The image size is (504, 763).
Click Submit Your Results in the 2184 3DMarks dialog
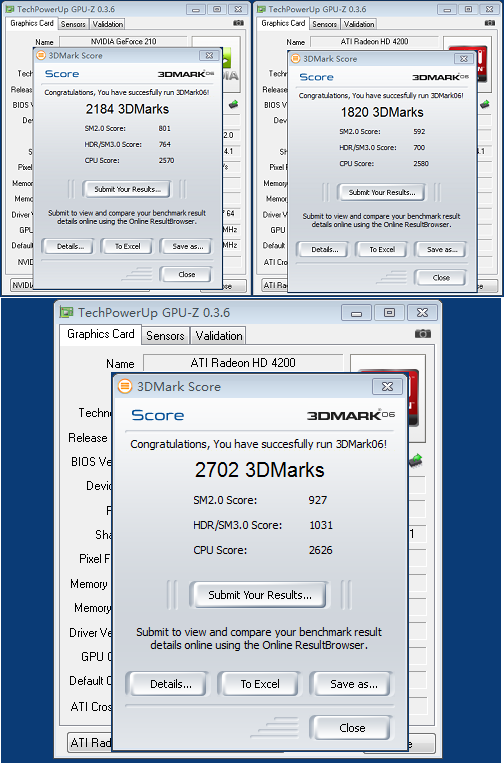point(127,189)
